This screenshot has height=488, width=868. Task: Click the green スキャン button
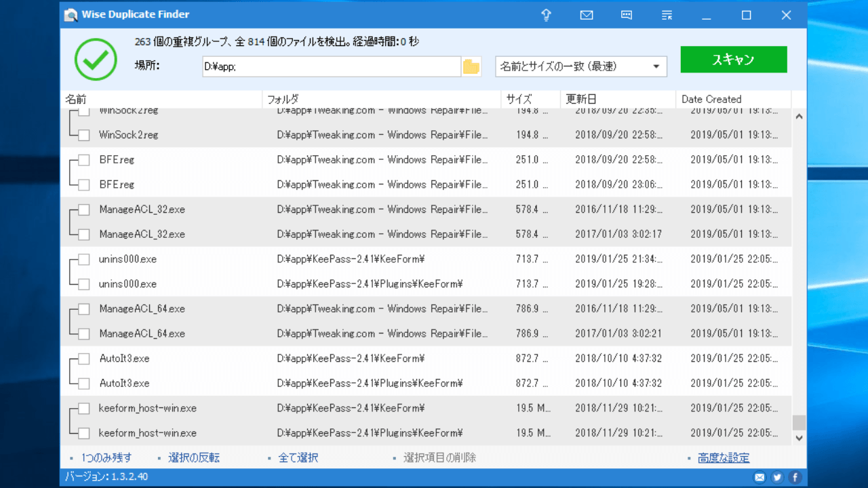pos(734,60)
